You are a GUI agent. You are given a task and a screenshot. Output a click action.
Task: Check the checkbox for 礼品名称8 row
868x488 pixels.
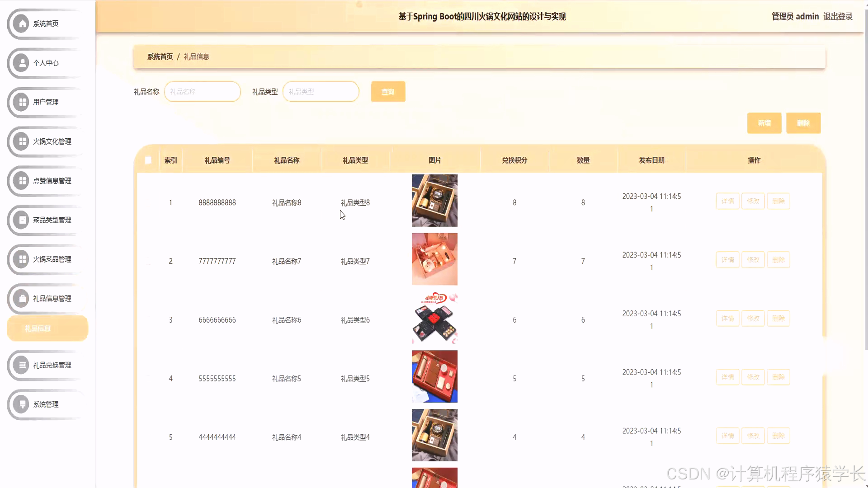pos(148,202)
